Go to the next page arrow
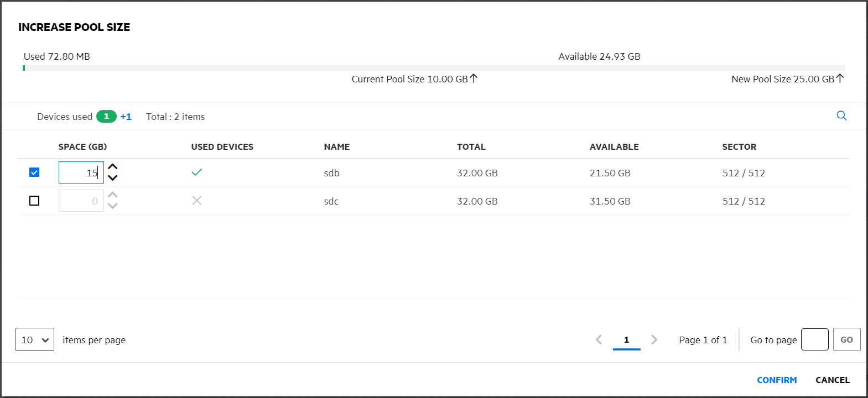Screen dimensions: 868x398 [654, 339]
